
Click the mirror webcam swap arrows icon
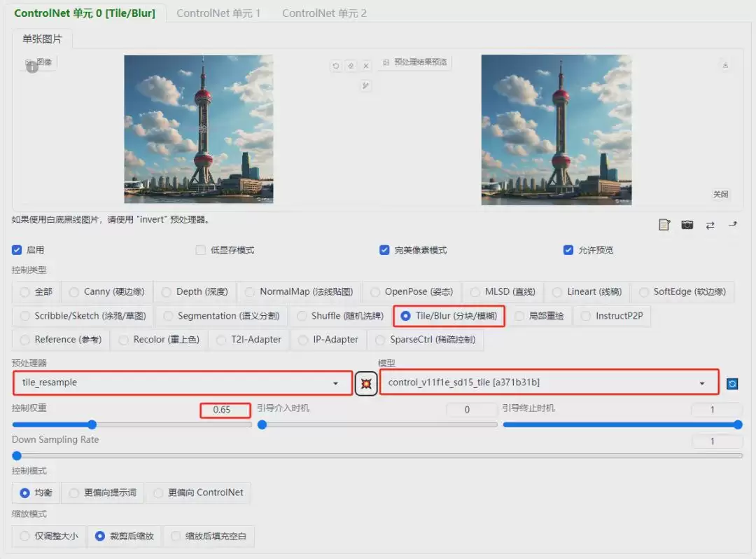click(x=710, y=226)
